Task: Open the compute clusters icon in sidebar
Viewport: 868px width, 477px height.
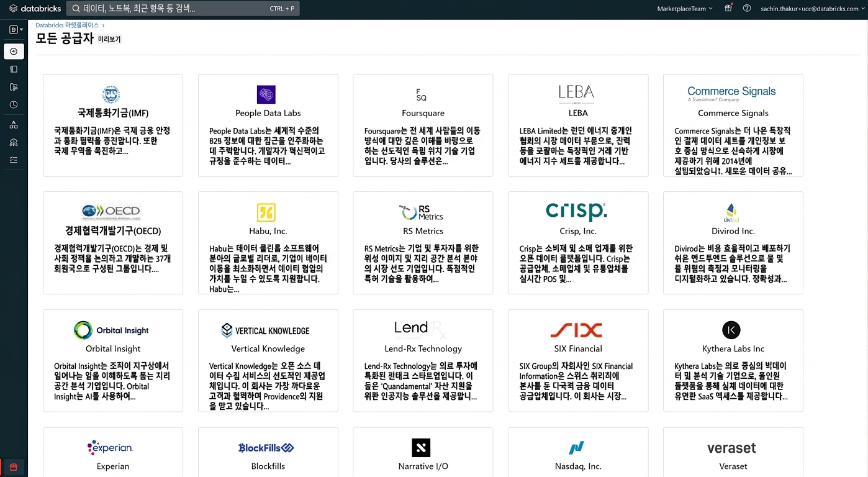Action: pos(14,142)
